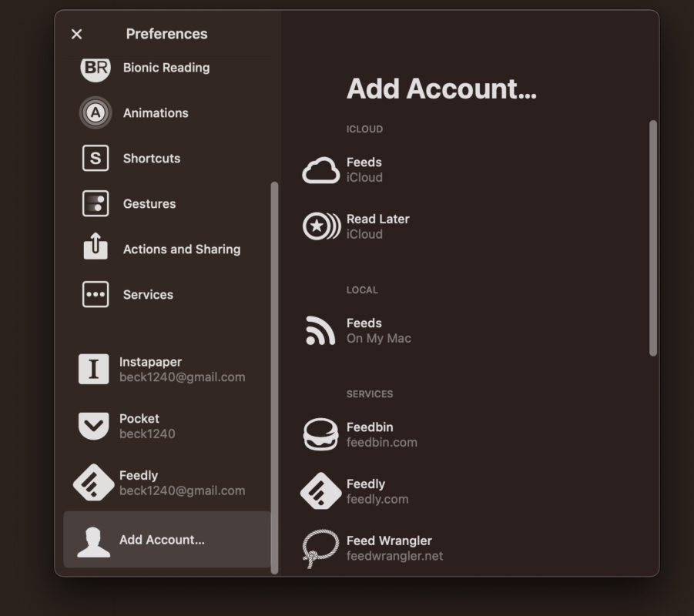
Task: Click the sidebar Feedly account icon
Action: (93, 482)
